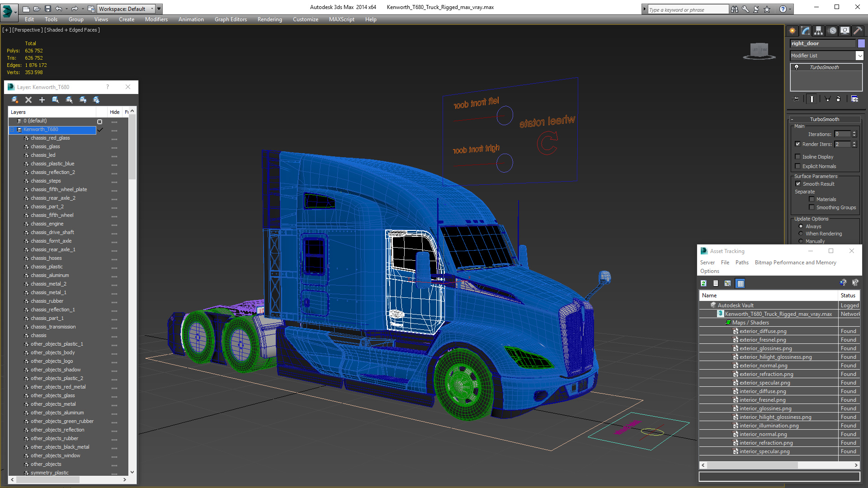The height and width of the screenshot is (488, 868).
Task: Select Always update option radio
Action: (801, 226)
